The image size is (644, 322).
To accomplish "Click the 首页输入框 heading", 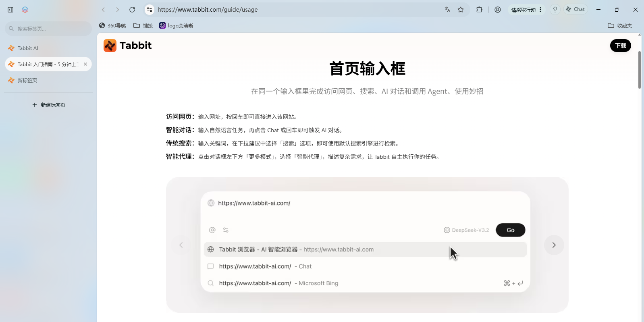I will point(367,69).
